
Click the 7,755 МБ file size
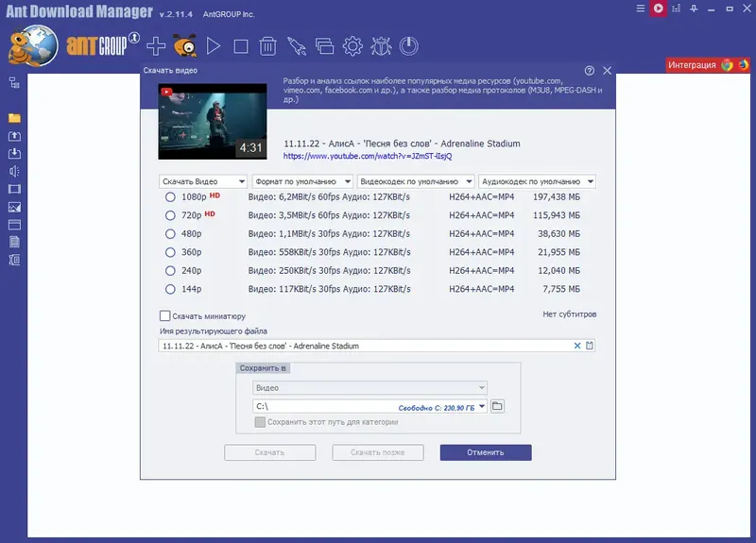point(561,289)
